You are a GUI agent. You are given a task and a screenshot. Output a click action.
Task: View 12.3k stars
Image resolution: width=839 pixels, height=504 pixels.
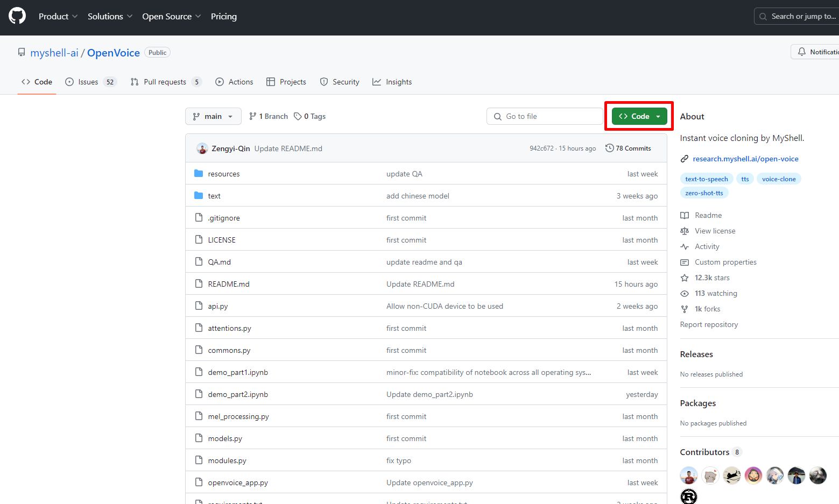coord(705,278)
